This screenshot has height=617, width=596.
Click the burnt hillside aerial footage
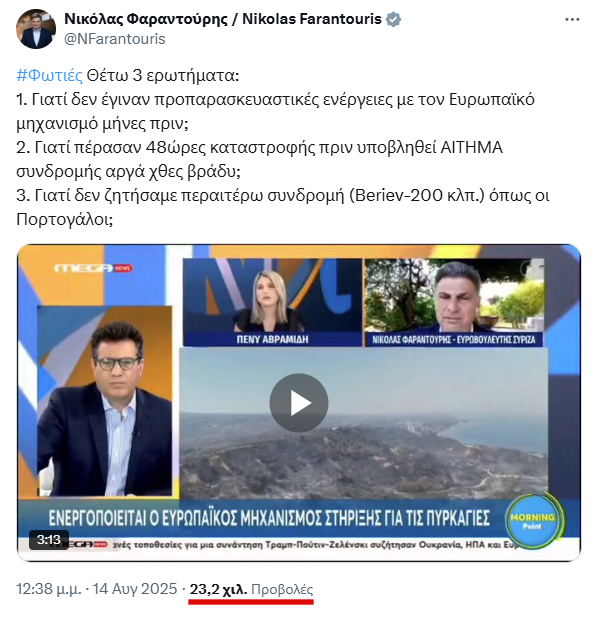click(364, 423)
